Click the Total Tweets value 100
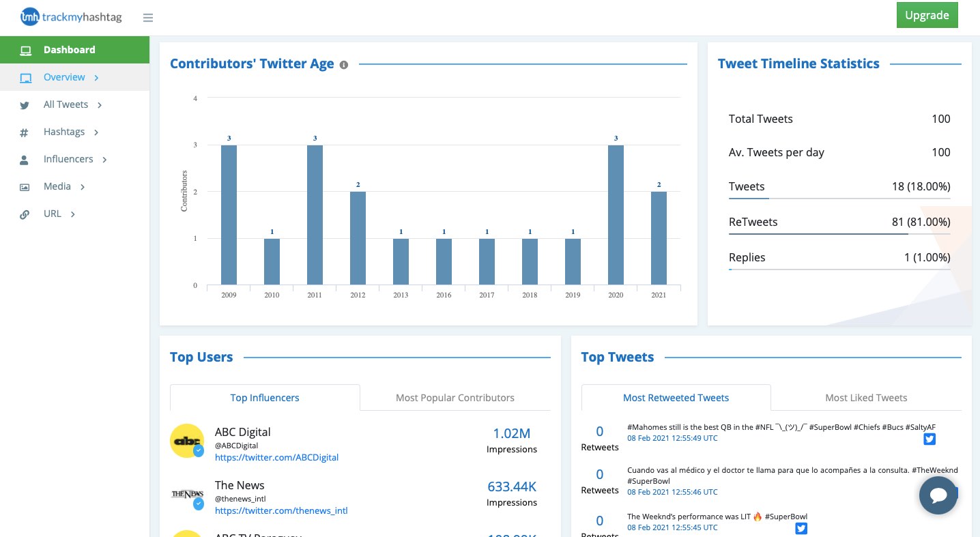 coord(941,119)
